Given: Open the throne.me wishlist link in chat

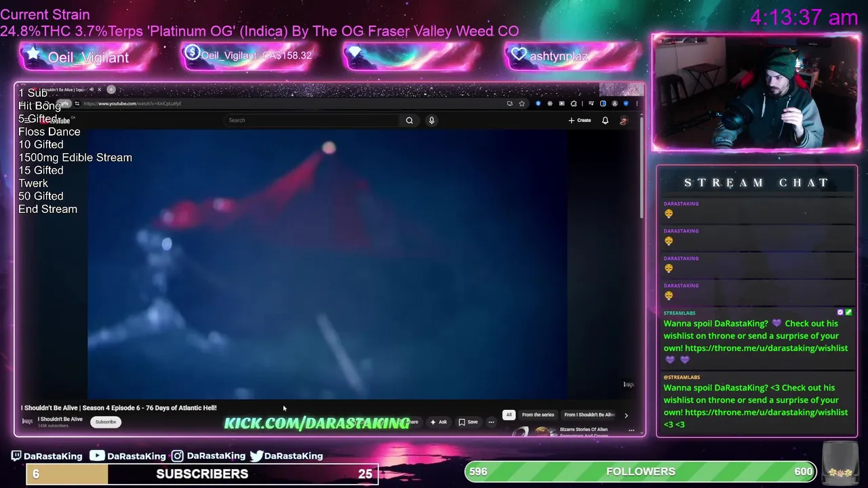Looking at the screenshot, I should [x=766, y=348].
